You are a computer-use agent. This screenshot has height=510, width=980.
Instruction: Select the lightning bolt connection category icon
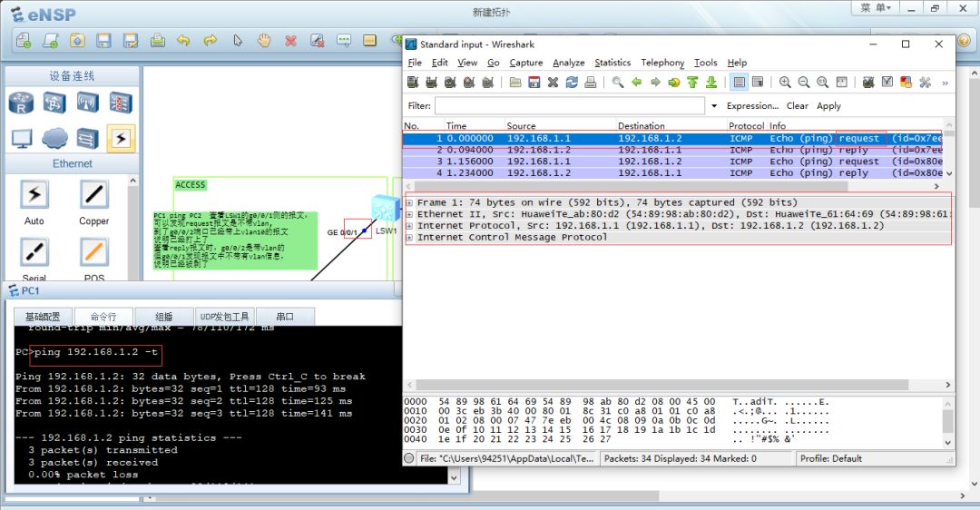coord(121,138)
